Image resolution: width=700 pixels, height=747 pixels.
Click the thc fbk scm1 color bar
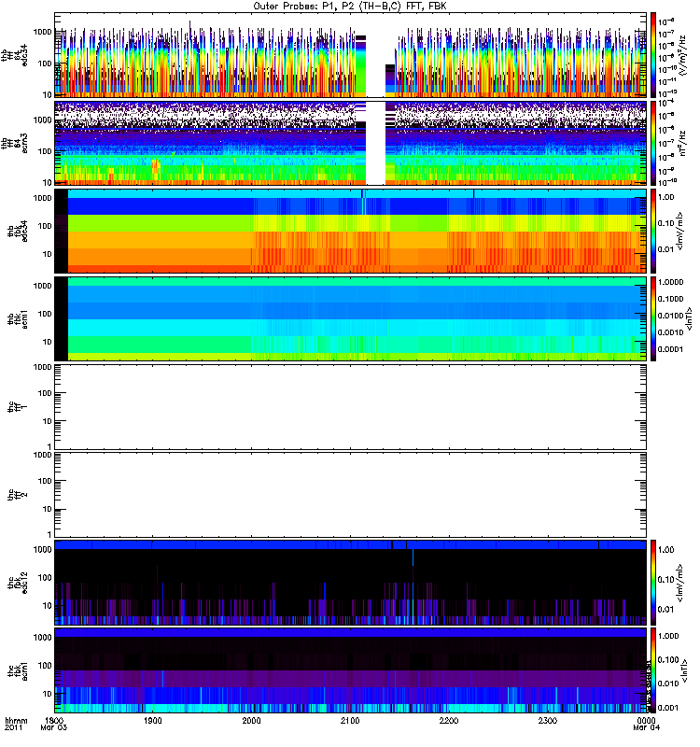pos(653,670)
